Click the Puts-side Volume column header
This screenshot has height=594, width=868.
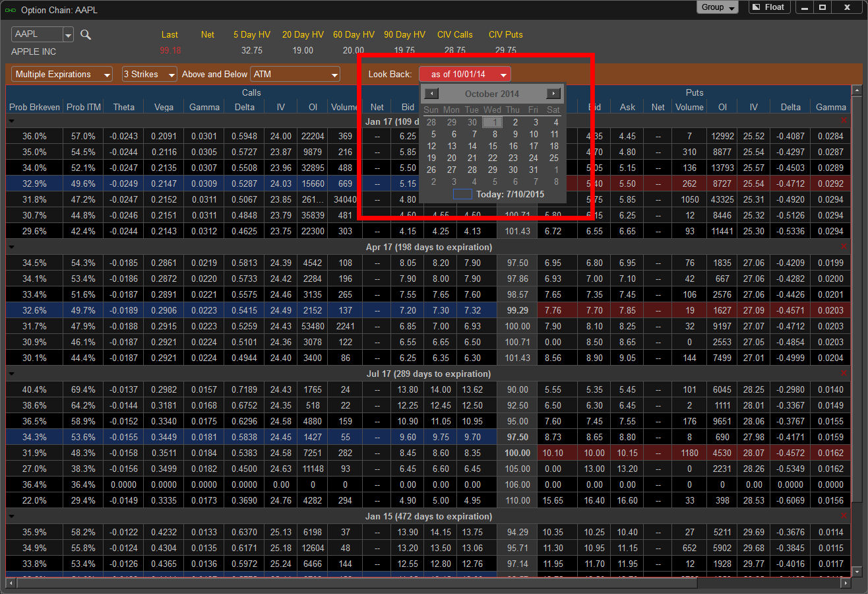(x=689, y=107)
